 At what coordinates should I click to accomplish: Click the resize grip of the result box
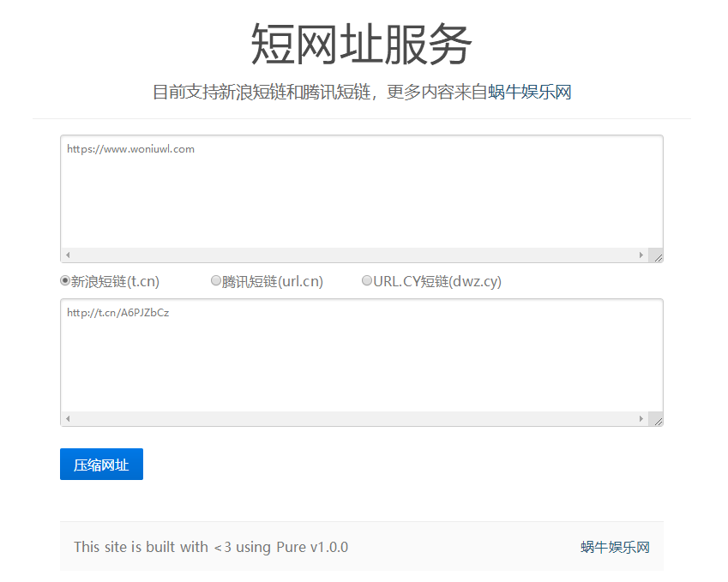tap(657, 419)
